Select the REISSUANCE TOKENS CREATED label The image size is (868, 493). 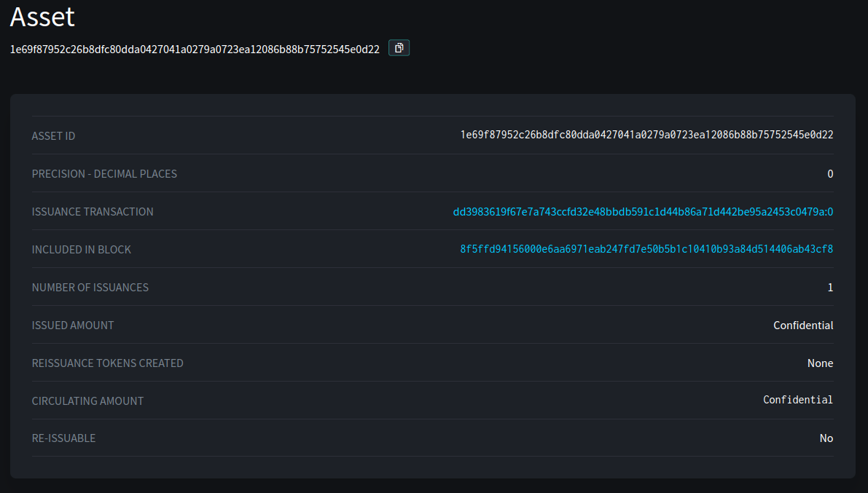(108, 363)
